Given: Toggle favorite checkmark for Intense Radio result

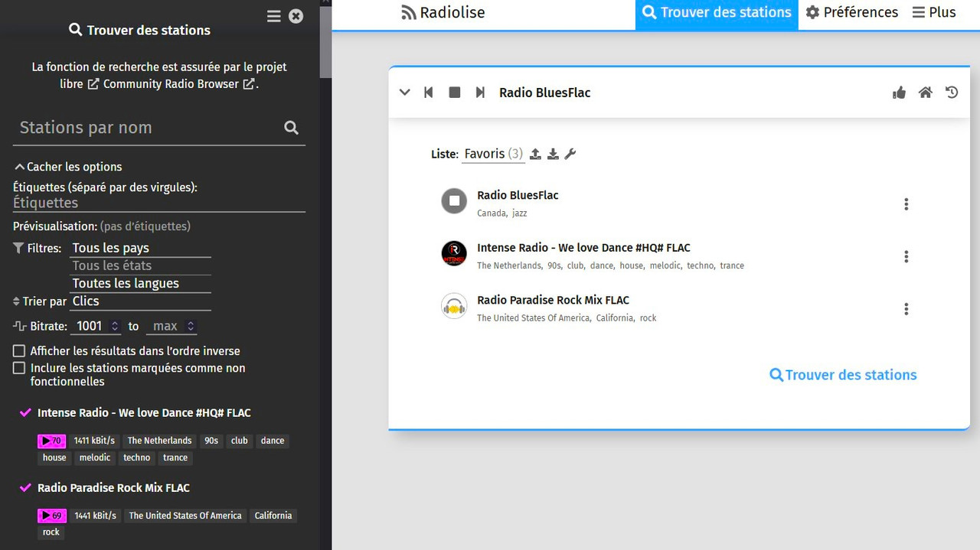Looking at the screenshot, I should [x=25, y=413].
